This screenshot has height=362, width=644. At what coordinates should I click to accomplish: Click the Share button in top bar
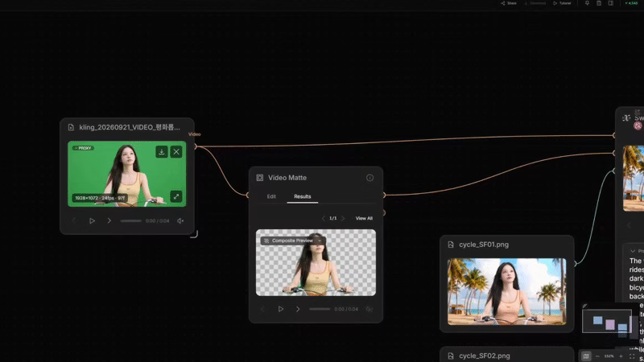tap(509, 3)
